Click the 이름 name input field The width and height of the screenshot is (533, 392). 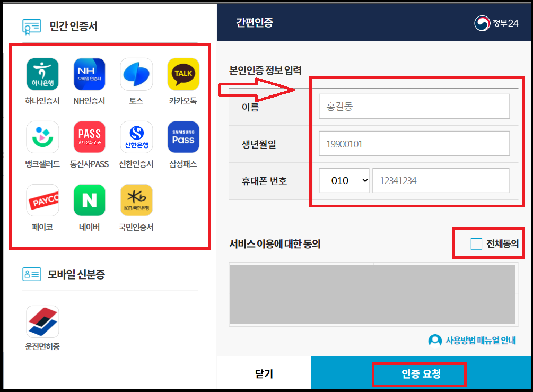pyautogui.click(x=414, y=107)
